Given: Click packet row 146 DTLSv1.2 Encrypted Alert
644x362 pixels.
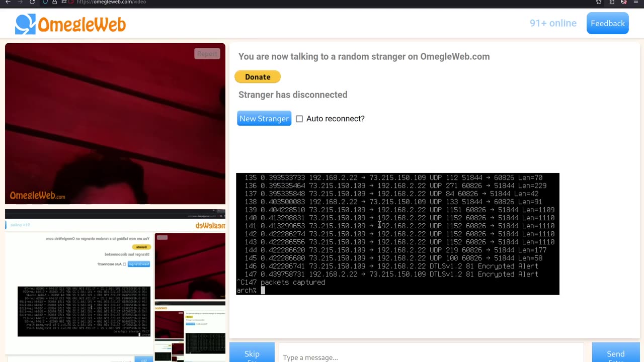Looking at the screenshot, I should (x=391, y=266).
